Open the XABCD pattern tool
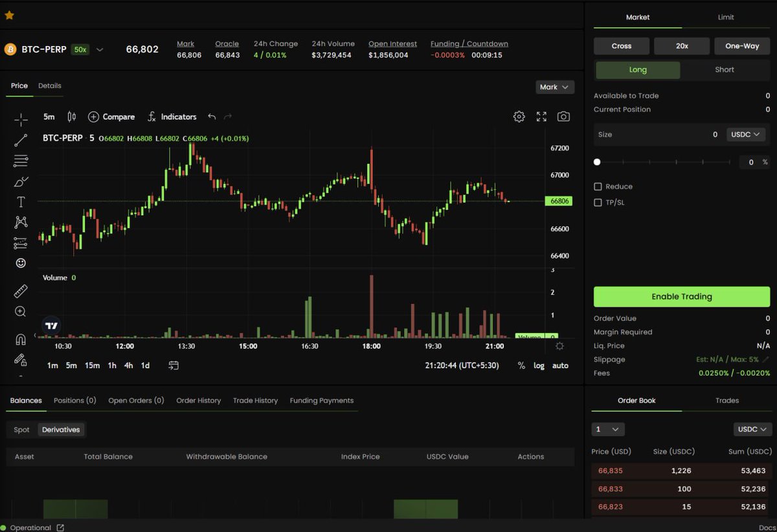Screen dimensions: 777x532 (x=20, y=221)
